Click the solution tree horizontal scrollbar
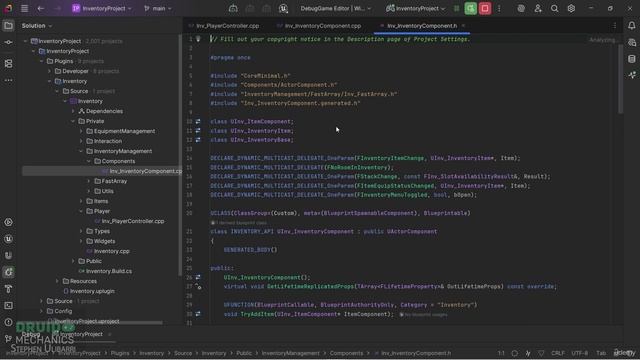640x360 pixels. (93, 322)
